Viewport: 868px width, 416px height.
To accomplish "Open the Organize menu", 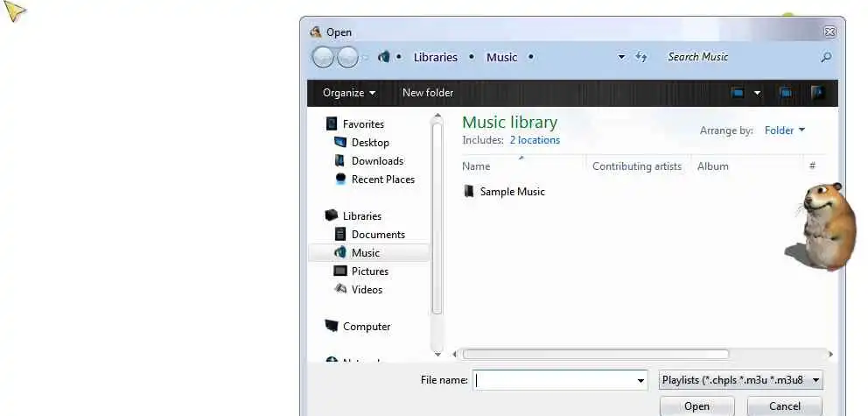I will [349, 93].
